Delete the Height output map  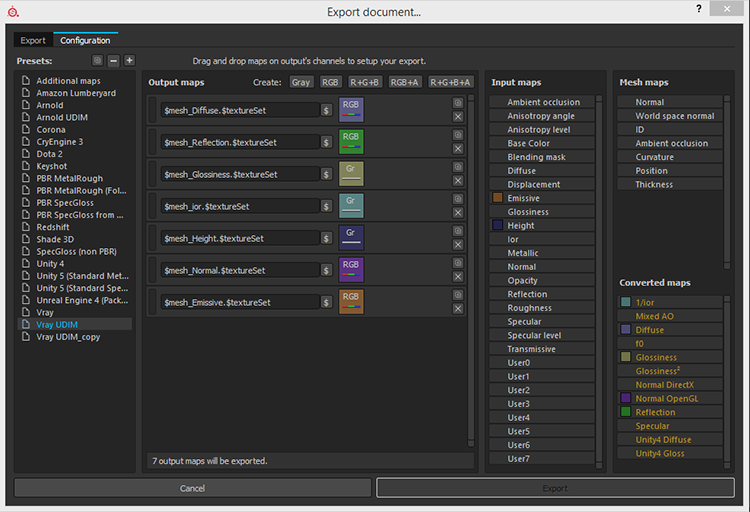(458, 245)
